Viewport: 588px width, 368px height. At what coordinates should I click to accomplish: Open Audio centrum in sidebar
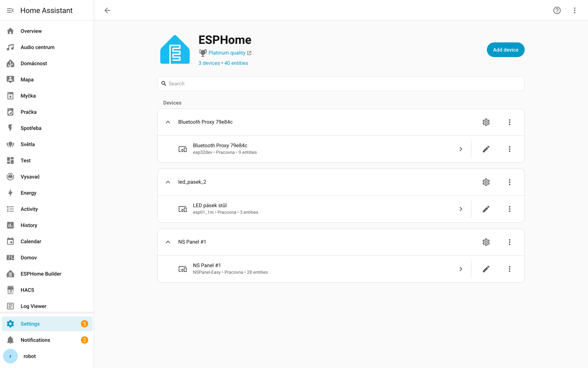click(47, 47)
